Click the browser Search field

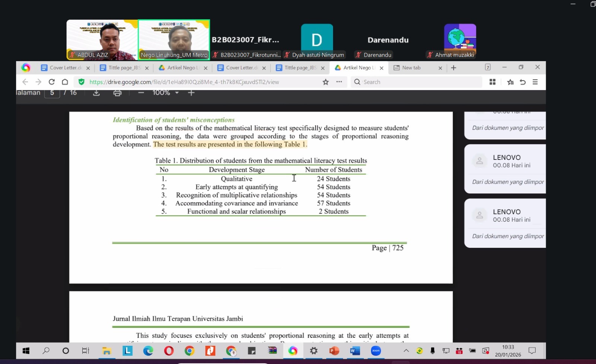(417, 82)
